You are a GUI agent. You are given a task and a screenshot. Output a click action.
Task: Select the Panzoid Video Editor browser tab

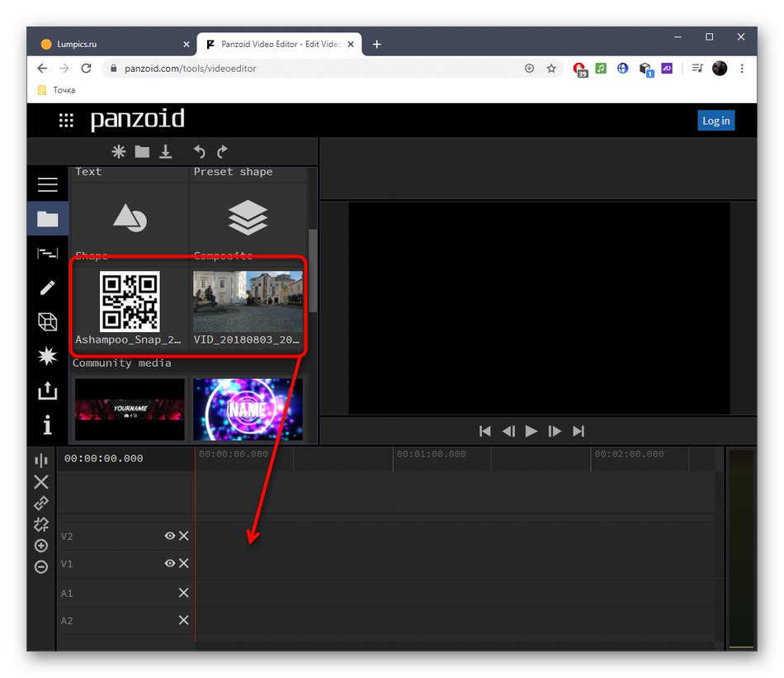pyautogui.click(x=280, y=44)
